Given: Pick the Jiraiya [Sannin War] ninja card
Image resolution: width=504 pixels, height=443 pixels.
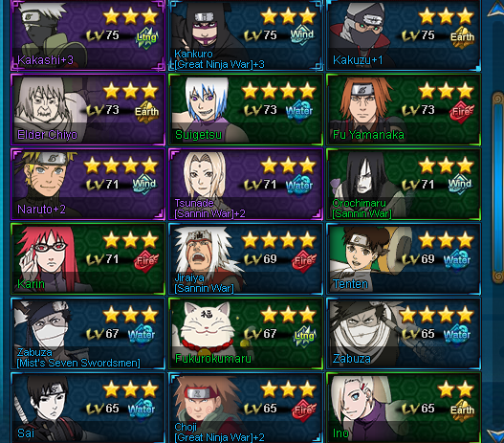Looking at the screenshot, I should tap(246, 258).
